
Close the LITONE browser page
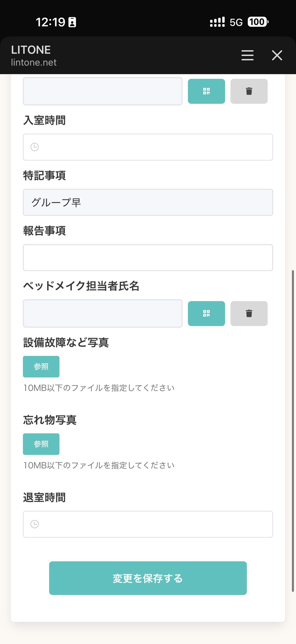(277, 55)
